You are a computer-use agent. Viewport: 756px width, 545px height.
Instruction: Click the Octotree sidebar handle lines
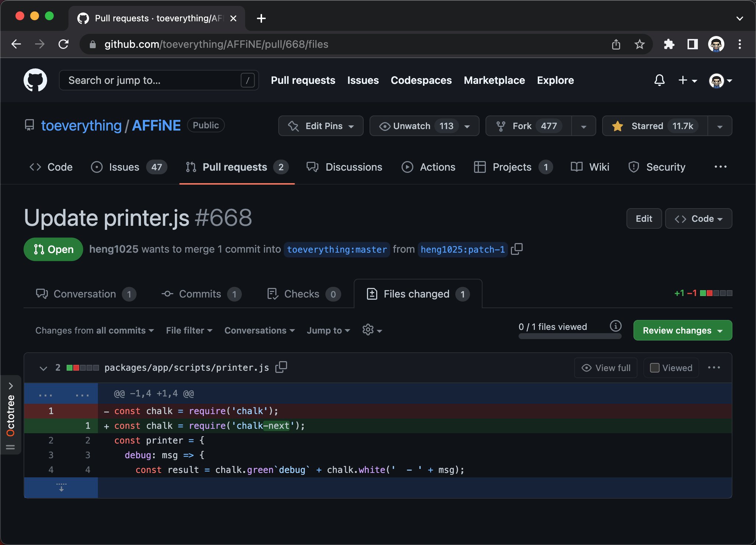10,447
